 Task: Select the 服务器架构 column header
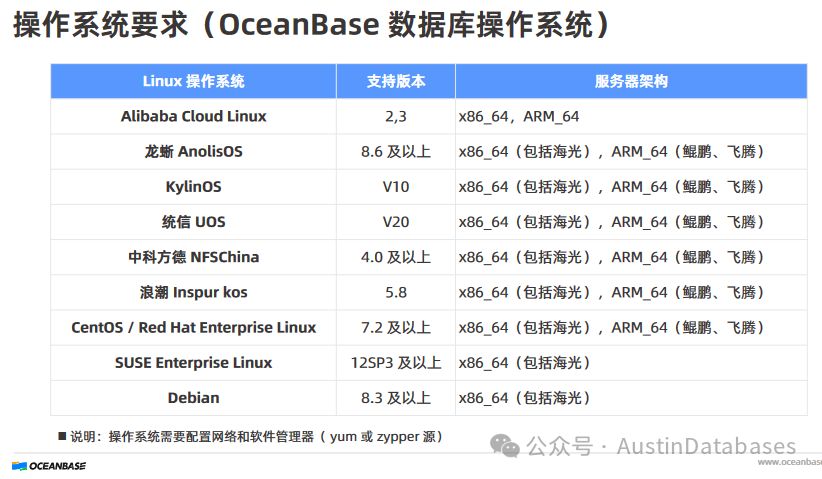[631, 81]
